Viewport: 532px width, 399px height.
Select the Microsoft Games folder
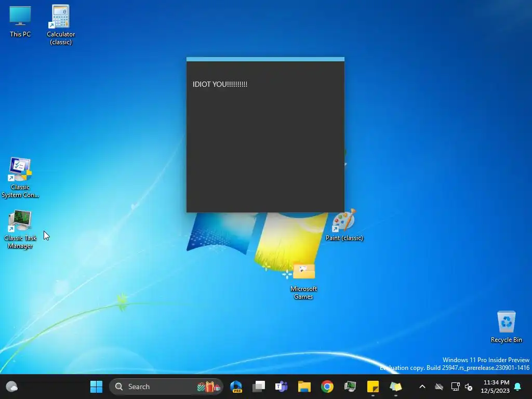[x=303, y=281]
